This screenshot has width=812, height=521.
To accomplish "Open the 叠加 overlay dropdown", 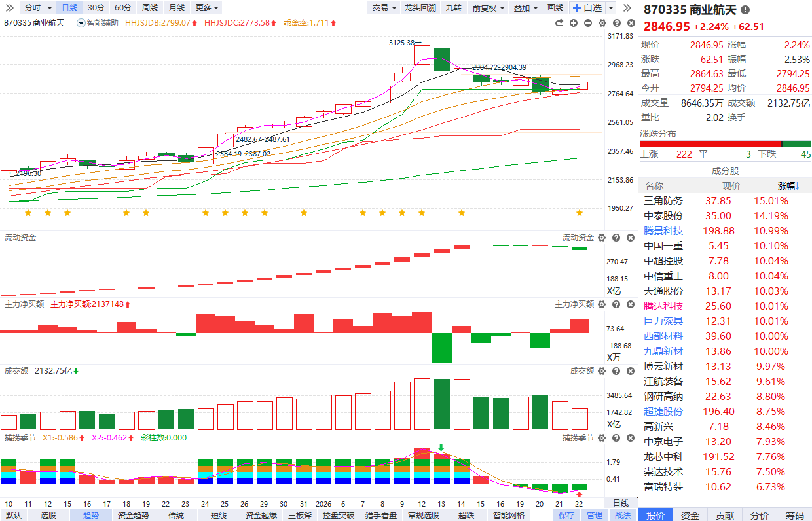I will (526, 8).
